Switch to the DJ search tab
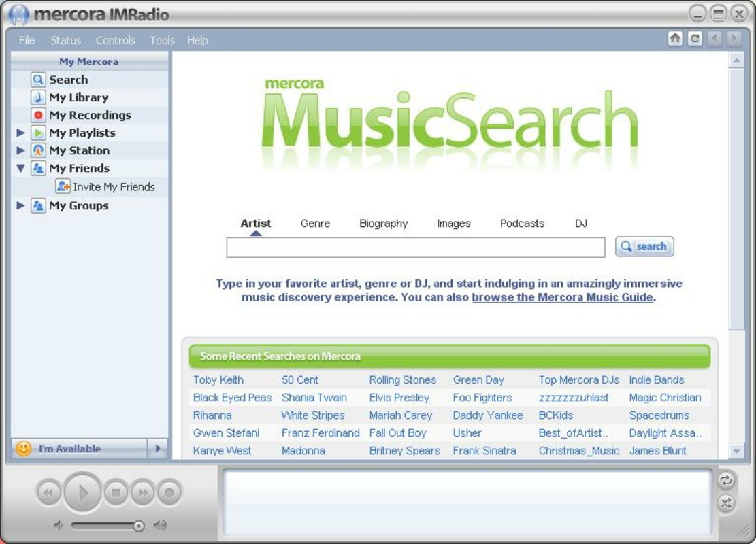Viewport: 756px width, 544px height. 581,224
